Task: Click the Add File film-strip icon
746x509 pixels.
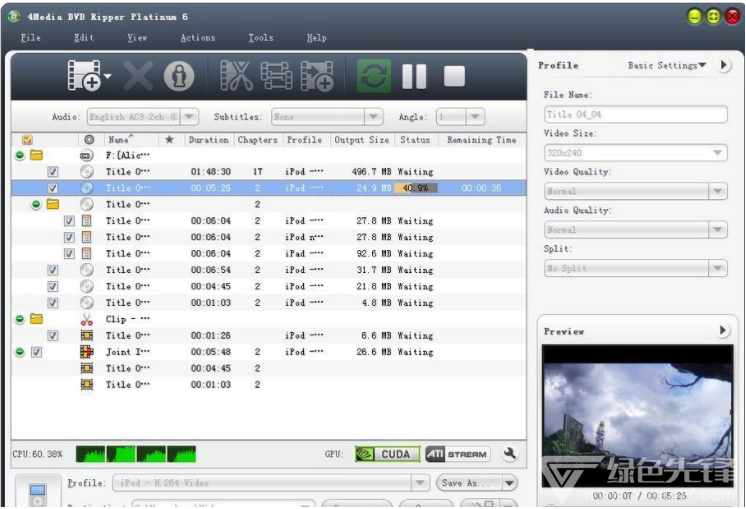Action: click(84, 76)
